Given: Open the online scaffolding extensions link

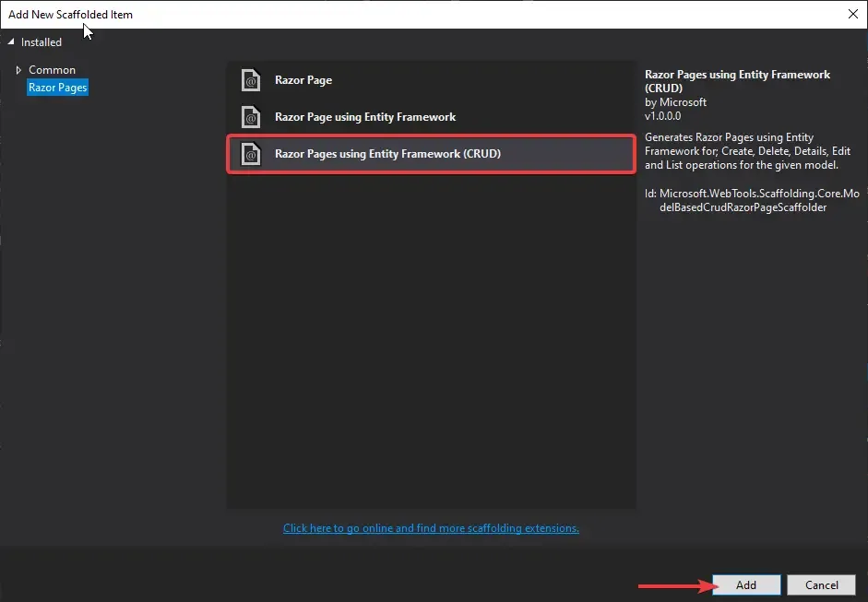Looking at the screenshot, I should coord(431,527).
